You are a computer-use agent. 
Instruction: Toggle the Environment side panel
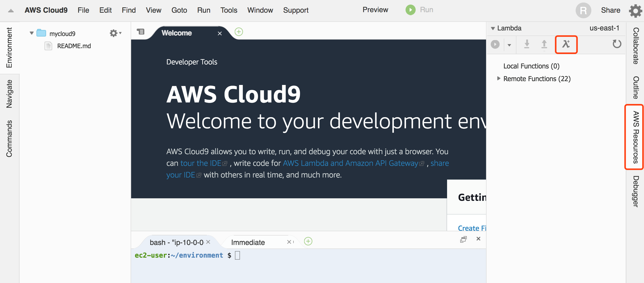[9, 48]
